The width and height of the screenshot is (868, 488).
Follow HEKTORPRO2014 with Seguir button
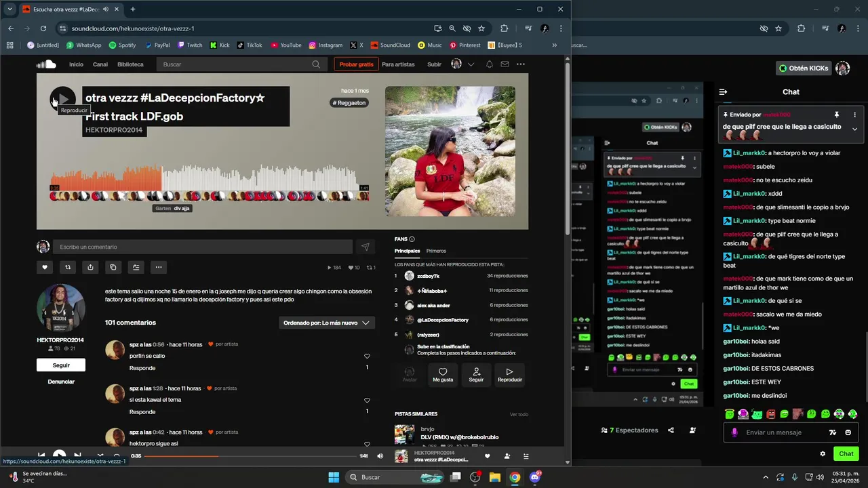click(x=61, y=365)
